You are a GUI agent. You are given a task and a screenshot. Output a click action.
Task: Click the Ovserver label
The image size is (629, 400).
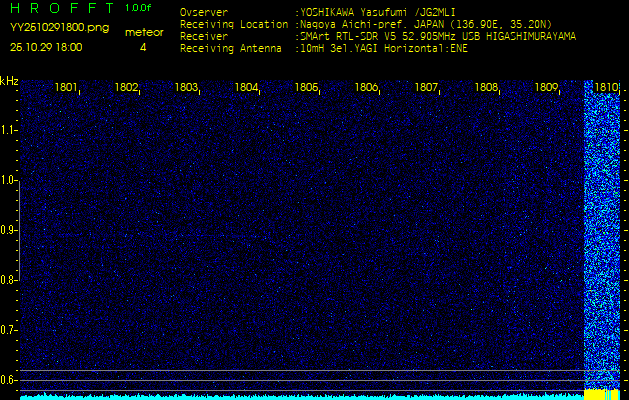click(204, 12)
